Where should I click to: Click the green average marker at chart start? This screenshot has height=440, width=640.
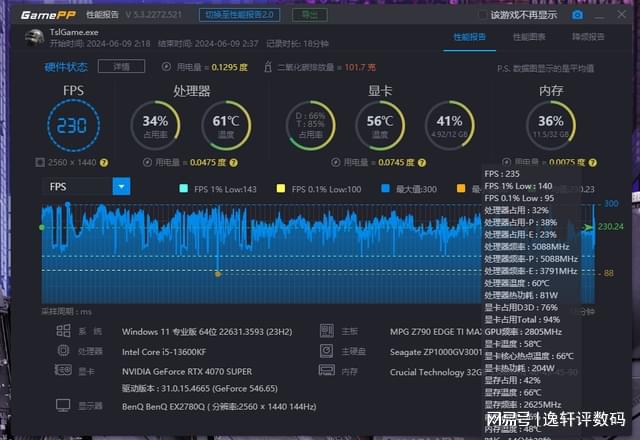(x=42, y=227)
